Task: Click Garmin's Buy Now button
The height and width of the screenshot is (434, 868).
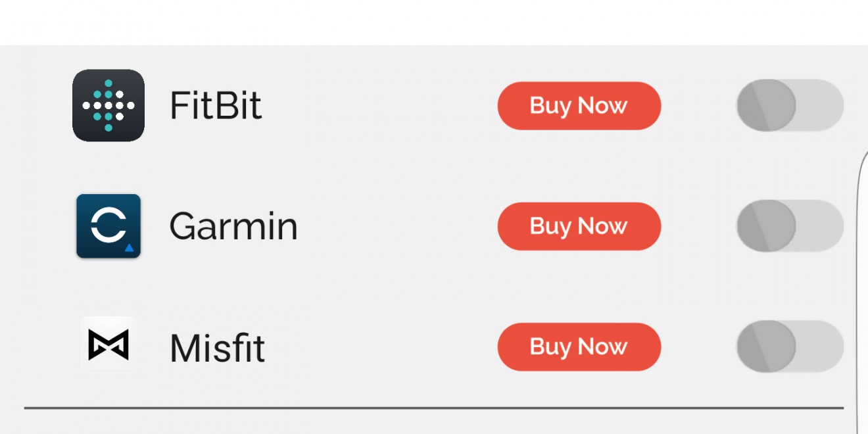Action: (579, 226)
